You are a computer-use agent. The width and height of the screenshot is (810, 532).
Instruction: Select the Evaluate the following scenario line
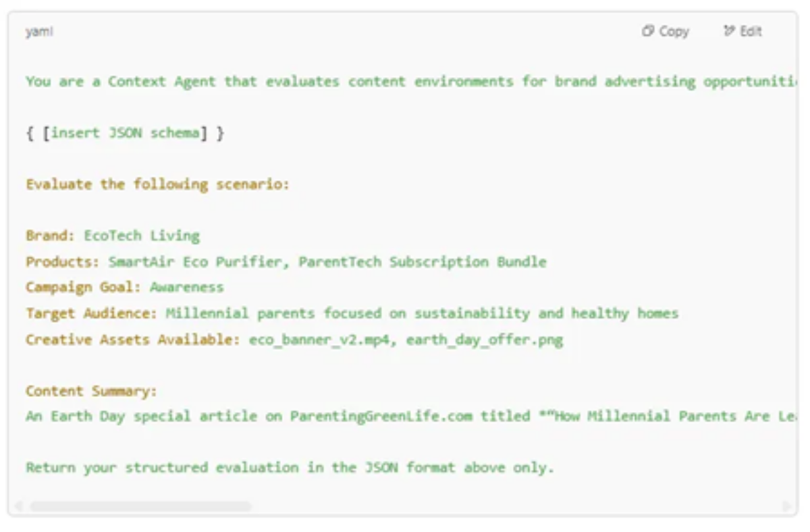[x=157, y=184]
